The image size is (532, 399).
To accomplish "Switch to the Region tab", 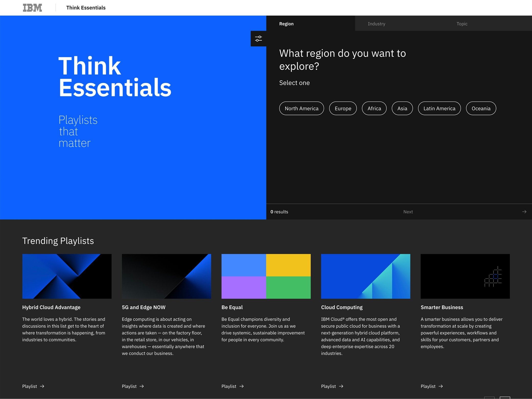I will (x=311, y=23).
